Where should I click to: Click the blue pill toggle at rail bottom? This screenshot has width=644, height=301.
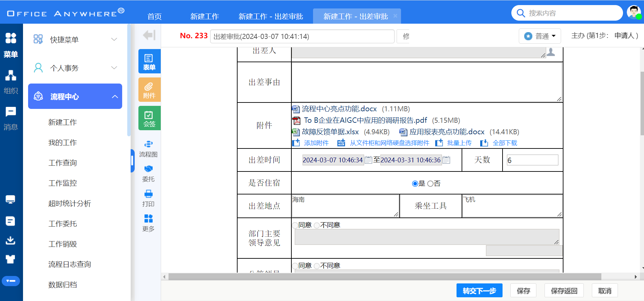tap(11, 281)
